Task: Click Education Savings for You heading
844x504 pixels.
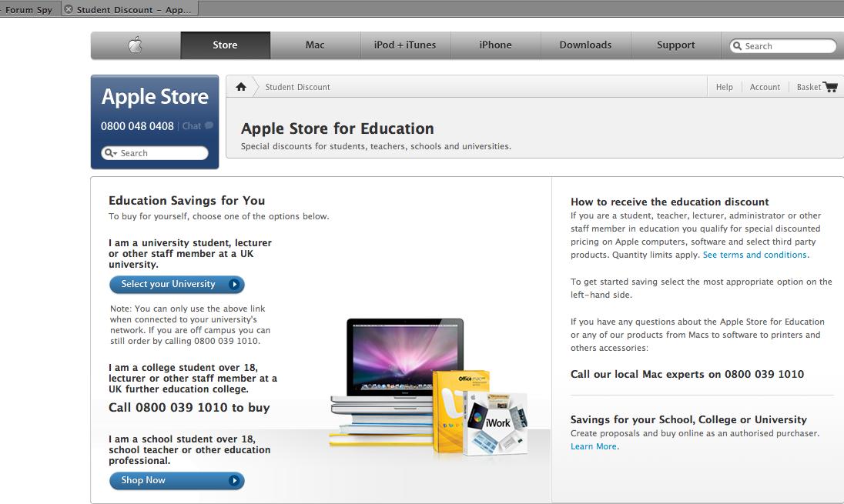Action: pos(187,201)
